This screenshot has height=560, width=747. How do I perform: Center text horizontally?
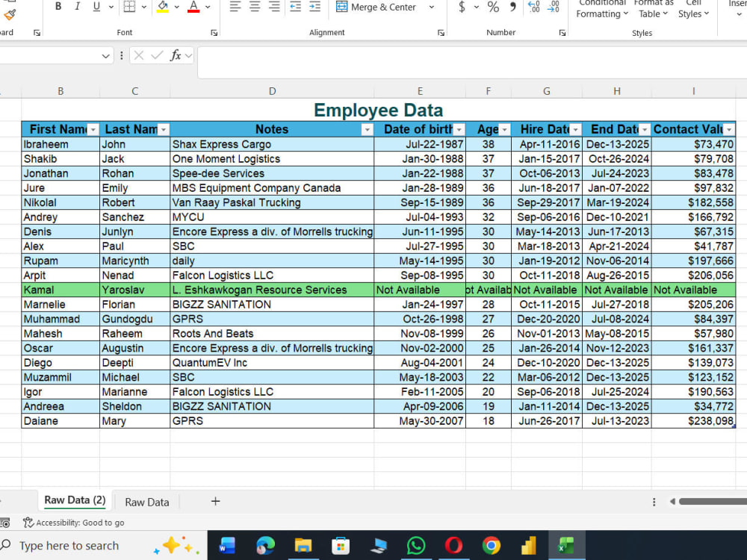click(x=255, y=7)
